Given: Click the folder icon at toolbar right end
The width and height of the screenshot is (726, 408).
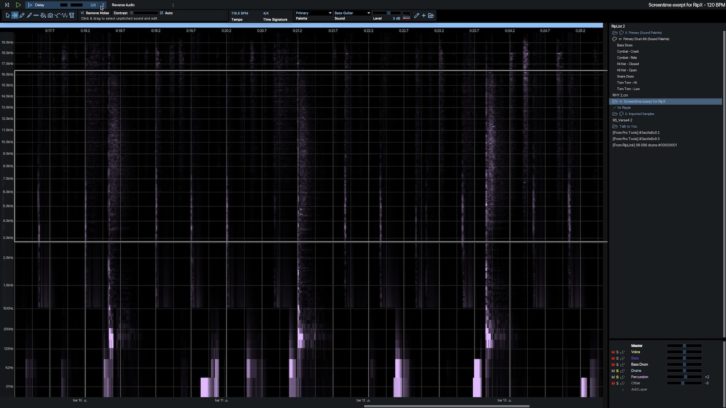Looking at the screenshot, I should 431,16.
